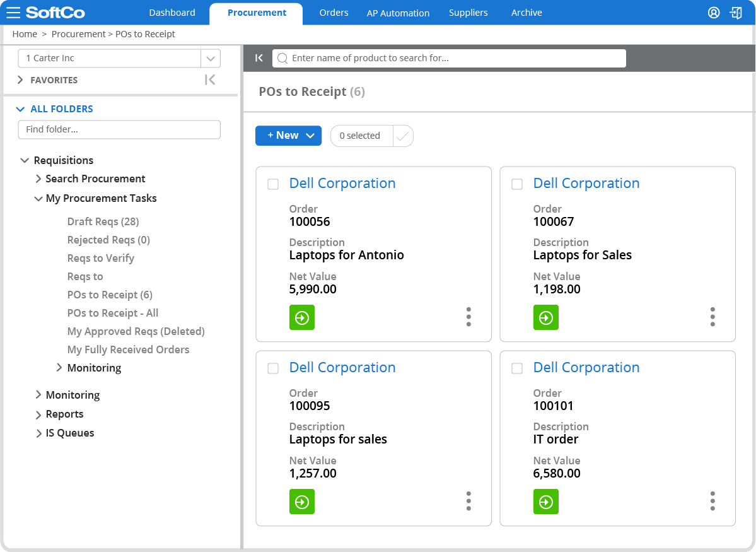
Task: Open Dell Corporation supplier link
Action: pos(342,183)
